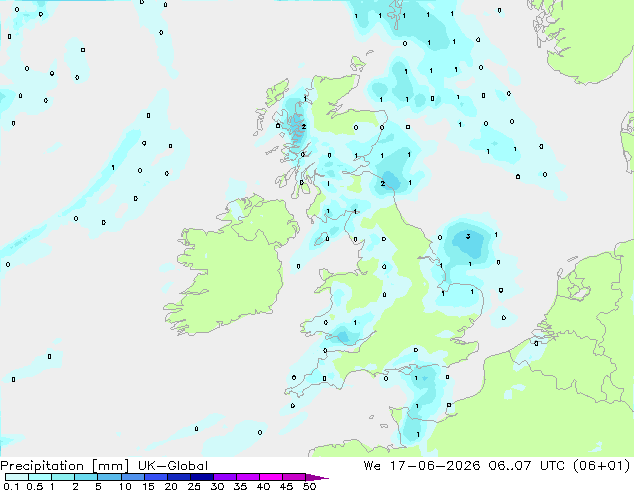Click the '50' legend scale label
The height and width of the screenshot is (490, 634).
tap(309, 486)
